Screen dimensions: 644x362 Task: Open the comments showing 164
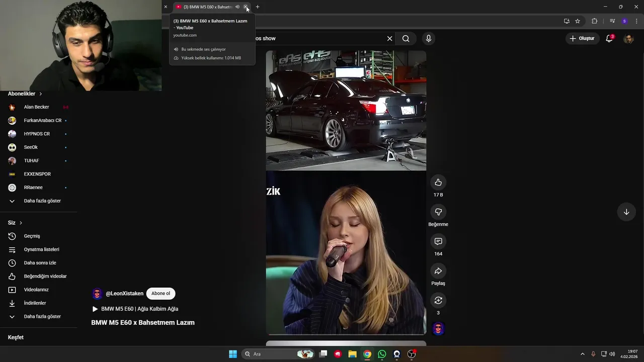pyautogui.click(x=438, y=242)
